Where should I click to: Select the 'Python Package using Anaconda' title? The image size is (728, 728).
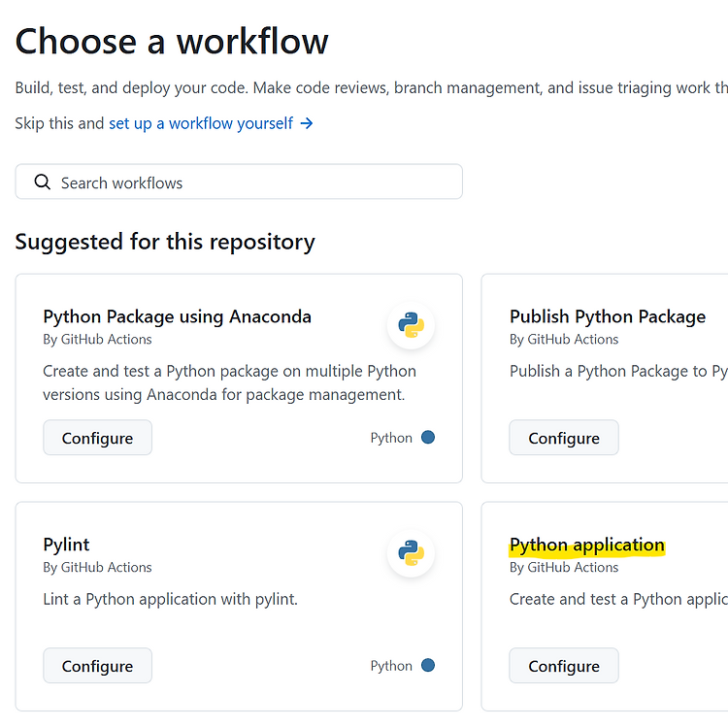[x=177, y=316]
